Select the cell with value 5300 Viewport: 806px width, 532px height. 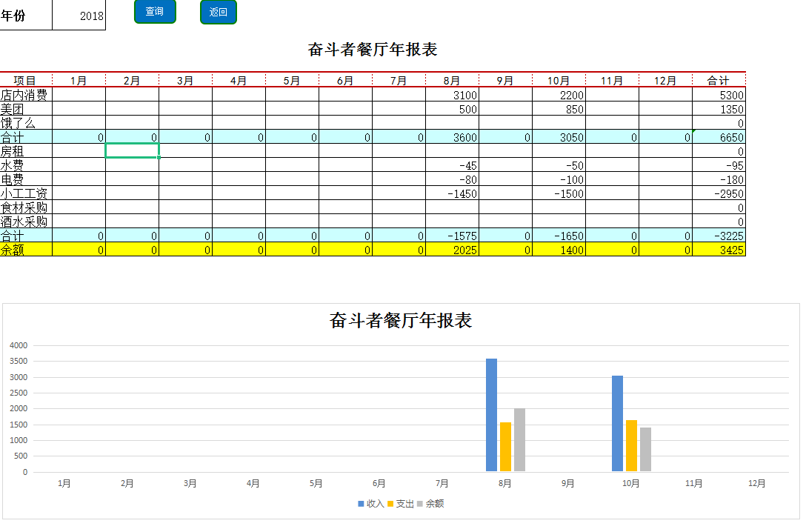[x=719, y=95]
